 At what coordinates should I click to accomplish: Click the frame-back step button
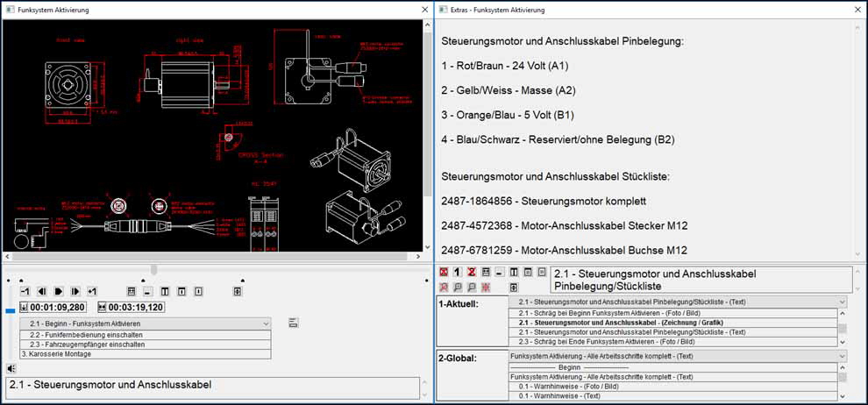(41, 291)
